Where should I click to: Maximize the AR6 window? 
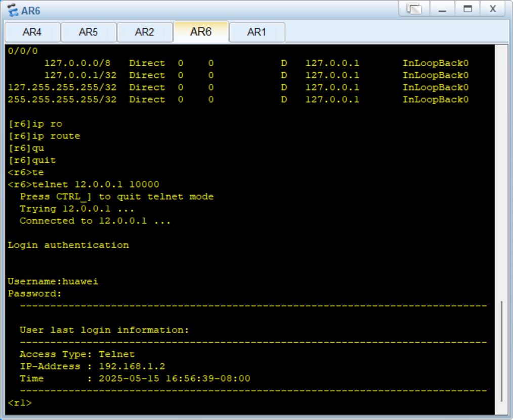467,9
